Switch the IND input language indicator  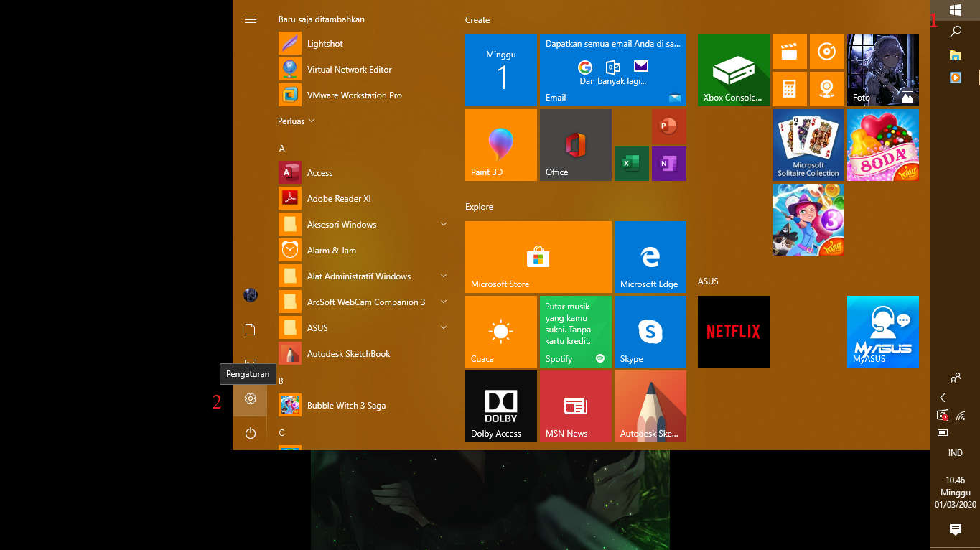(x=956, y=453)
